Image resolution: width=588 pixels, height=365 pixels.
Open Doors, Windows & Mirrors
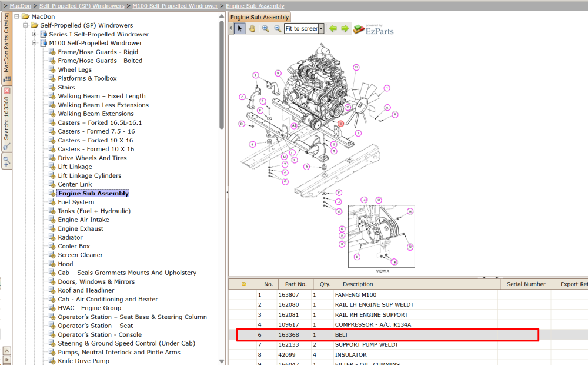tap(96, 281)
